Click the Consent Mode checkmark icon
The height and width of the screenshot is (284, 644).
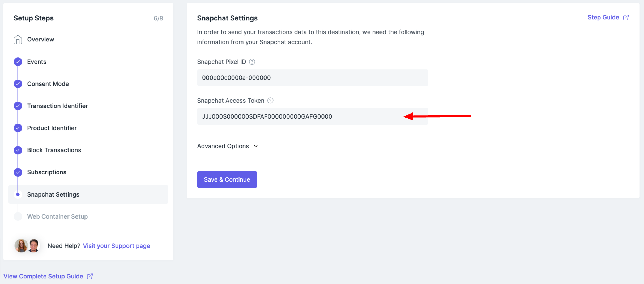pos(18,84)
